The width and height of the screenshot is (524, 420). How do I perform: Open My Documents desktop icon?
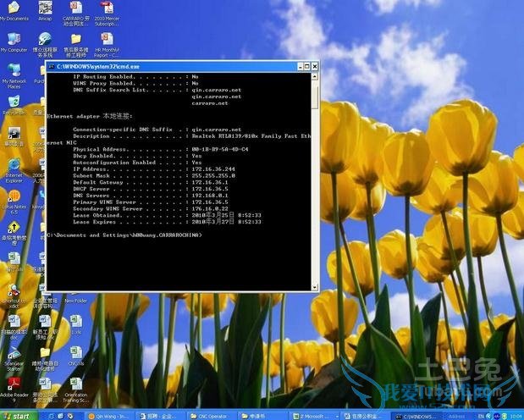[x=14, y=8]
